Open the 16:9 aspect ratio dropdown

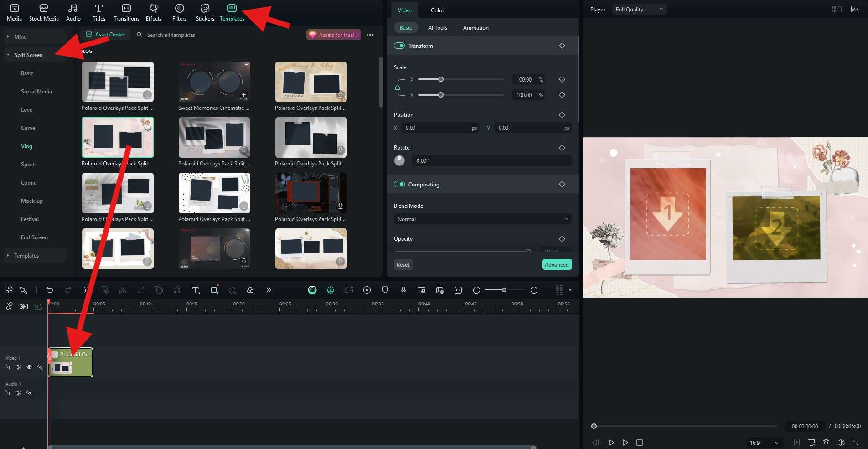click(764, 443)
